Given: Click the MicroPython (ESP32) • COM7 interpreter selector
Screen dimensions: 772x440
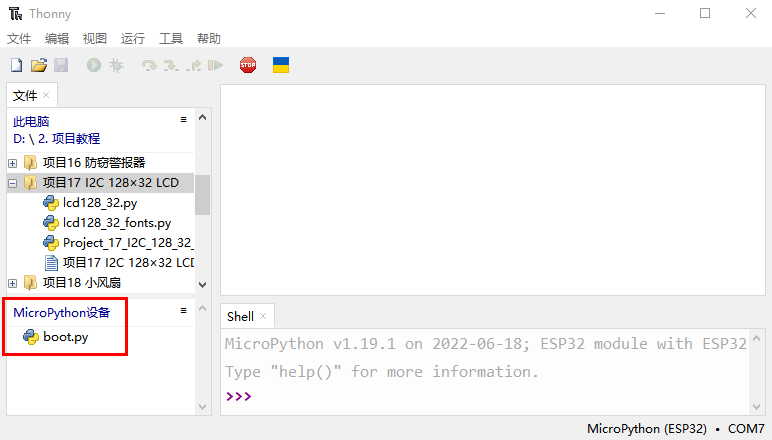Looking at the screenshot, I should [x=675, y=429].
